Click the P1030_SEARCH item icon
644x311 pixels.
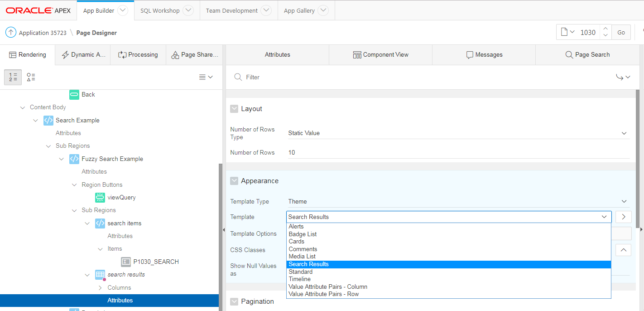[x=126, y=262]
